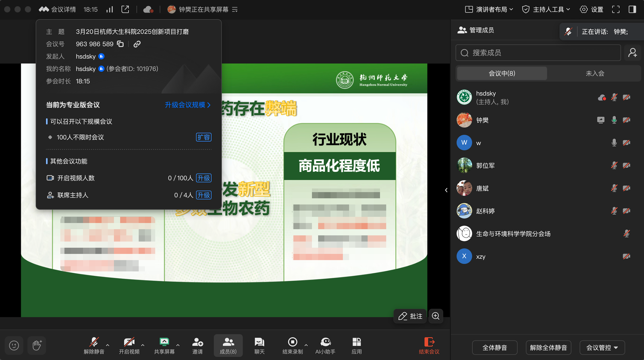The width and height of the screenshot is (644, 360).
Task: Open the 应用 apps grid
Action: point(357,346)
